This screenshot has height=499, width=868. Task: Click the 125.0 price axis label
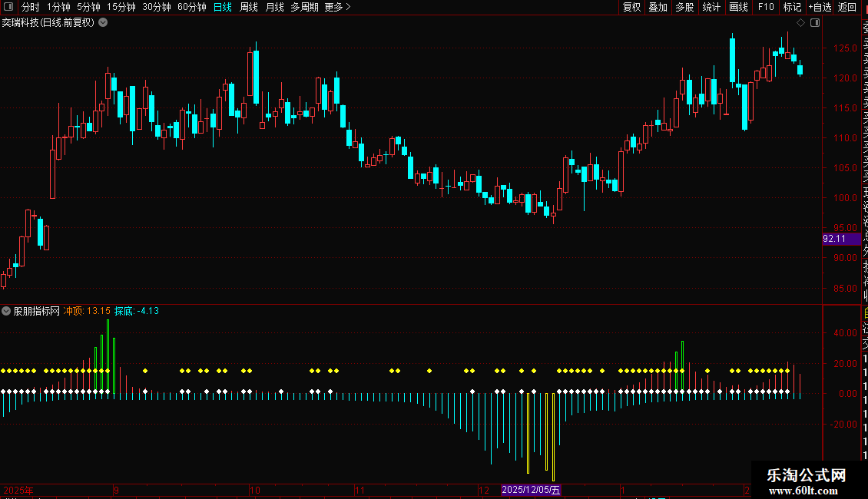pyautogui.click(x=845, y=48)
